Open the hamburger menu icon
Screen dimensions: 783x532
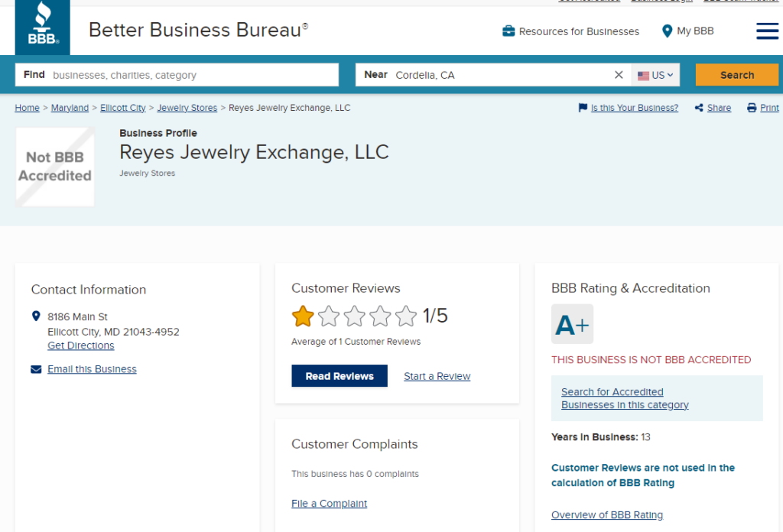click(x=767, y=31)
